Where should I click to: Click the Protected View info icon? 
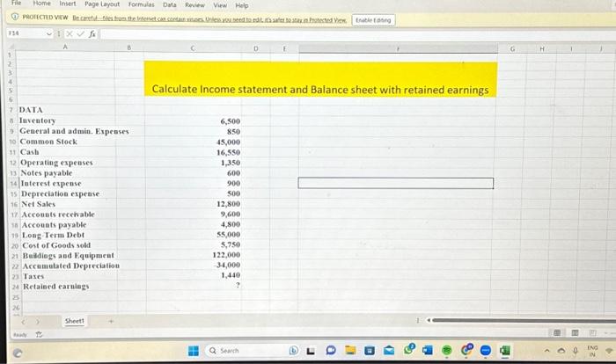[15, 17]
